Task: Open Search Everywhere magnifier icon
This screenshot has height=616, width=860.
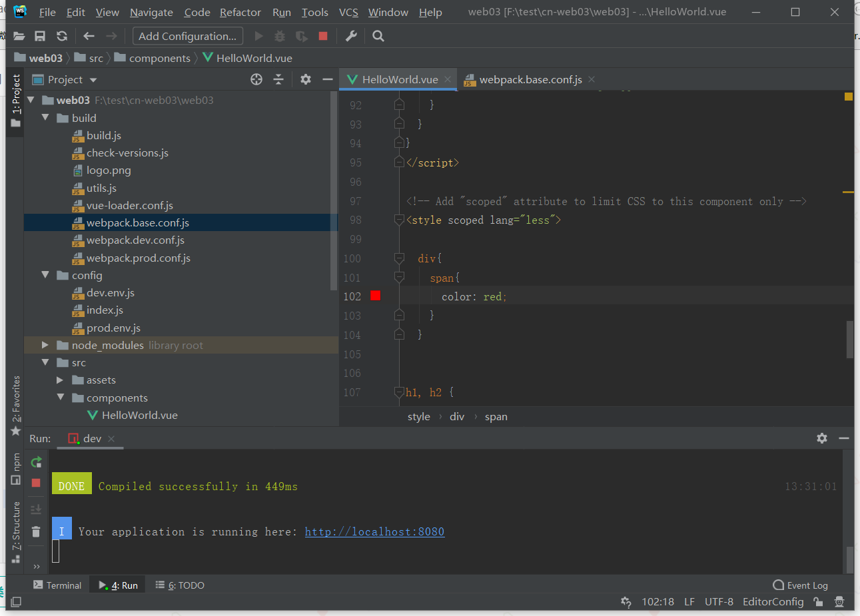Action: tap(378, 36)
